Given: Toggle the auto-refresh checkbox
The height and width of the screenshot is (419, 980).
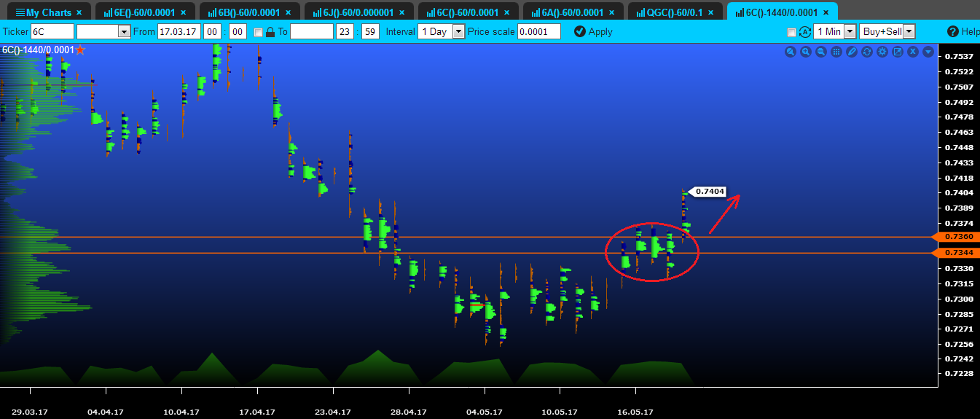Looking at the screenshot, I should (x=792, y=32).
